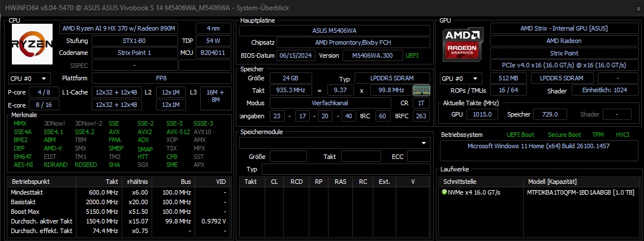The width and height of the screenshot is (644, 241).
Task: Click the Chipsatz value AMD Promontory/Bixby FCH
Action: [x=353, y=43]
